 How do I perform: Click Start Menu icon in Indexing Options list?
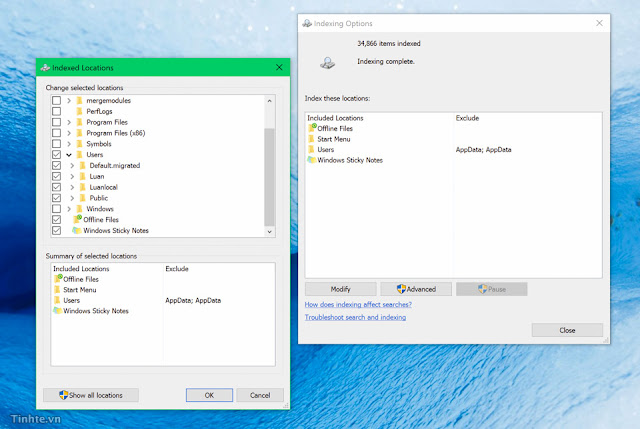click(311, 139)
